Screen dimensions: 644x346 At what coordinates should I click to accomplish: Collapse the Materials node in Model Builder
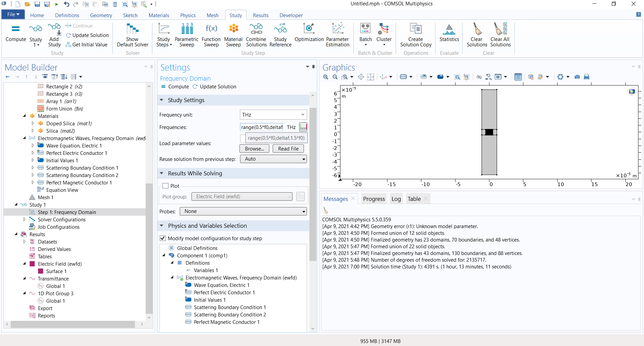tap(24, 116)
